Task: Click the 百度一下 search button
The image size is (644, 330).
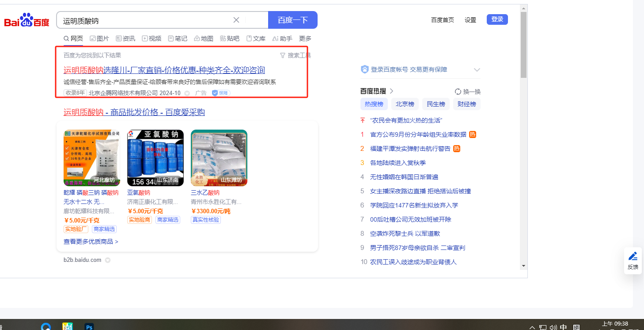Action: (293, 20)
